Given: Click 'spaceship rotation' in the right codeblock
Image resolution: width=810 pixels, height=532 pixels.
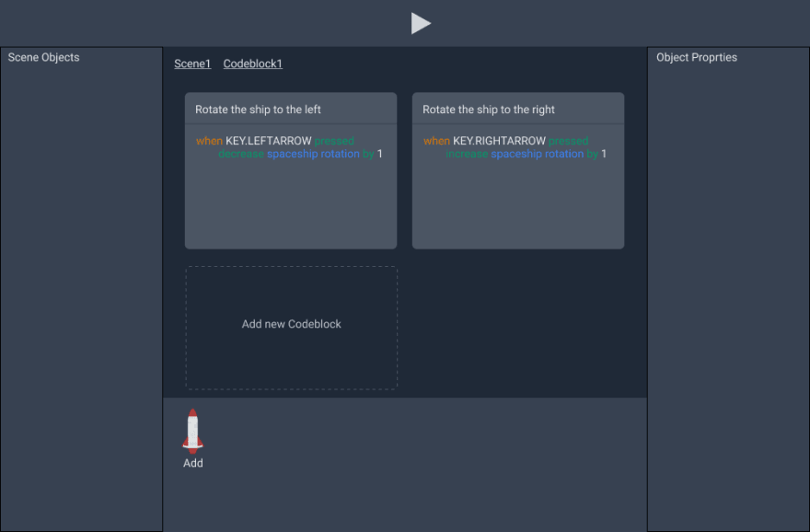Looking at the screenshot, I should pos(538,154).
